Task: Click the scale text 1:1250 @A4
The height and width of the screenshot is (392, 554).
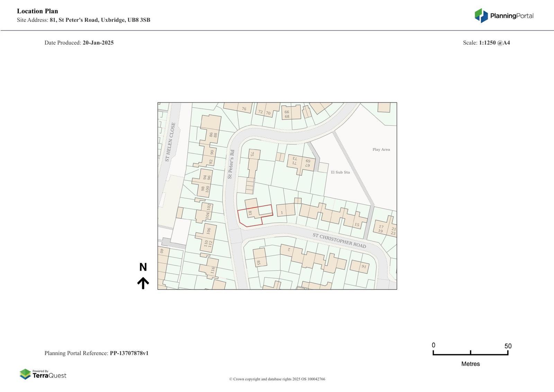Action: click(494, 43)
